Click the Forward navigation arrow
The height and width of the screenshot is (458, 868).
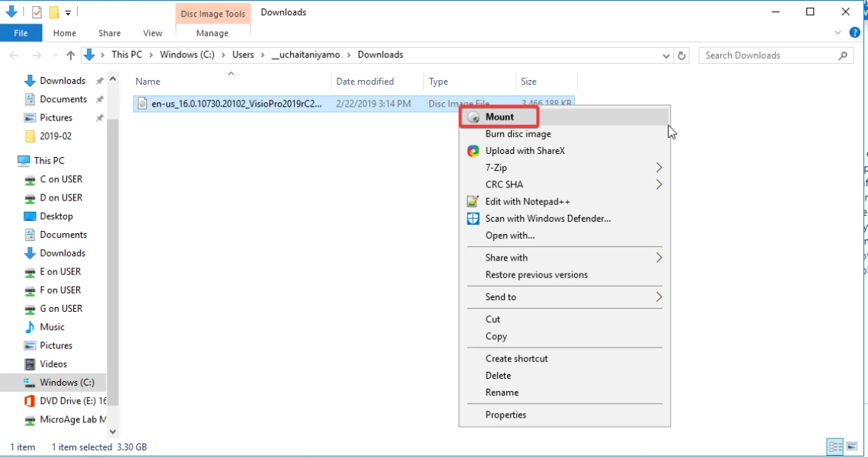click(37, 55)
